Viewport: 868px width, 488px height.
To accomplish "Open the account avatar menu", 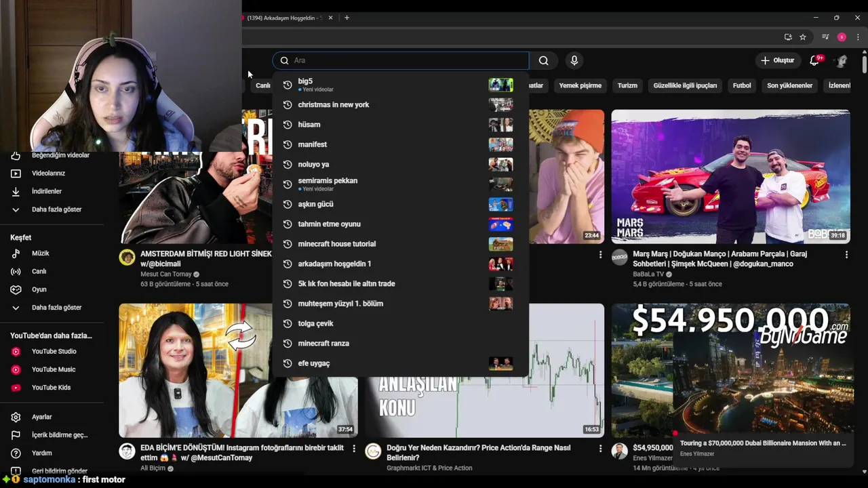I will 842,60.
